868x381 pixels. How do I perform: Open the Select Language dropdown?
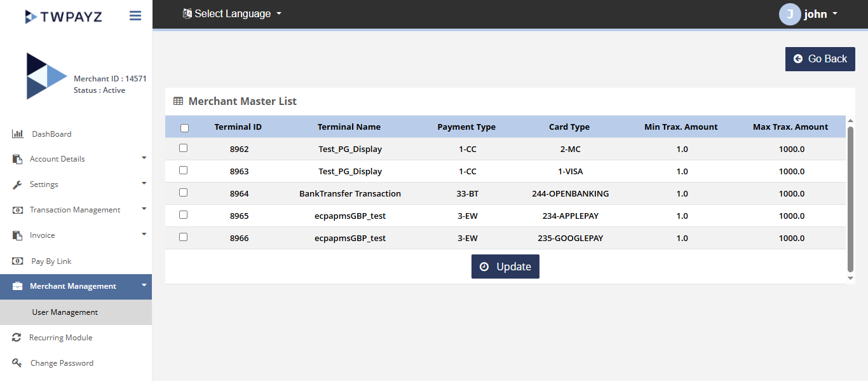[232, 13]
